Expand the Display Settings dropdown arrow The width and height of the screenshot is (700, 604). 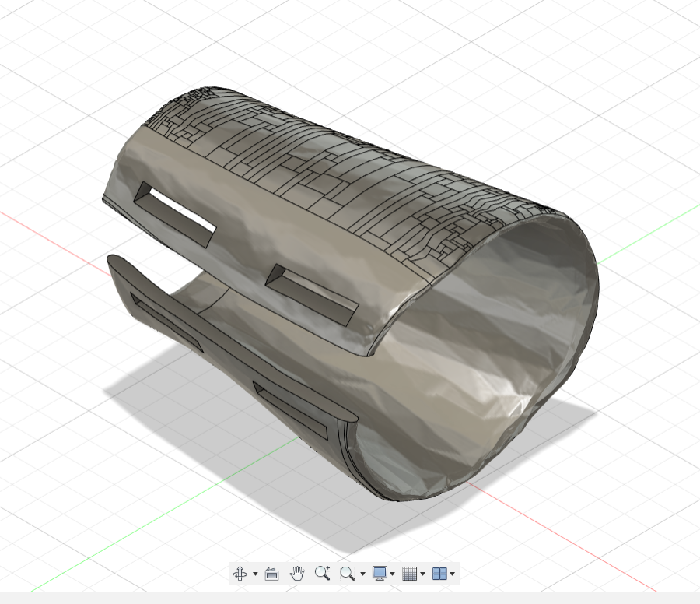[x=393, y=574]
